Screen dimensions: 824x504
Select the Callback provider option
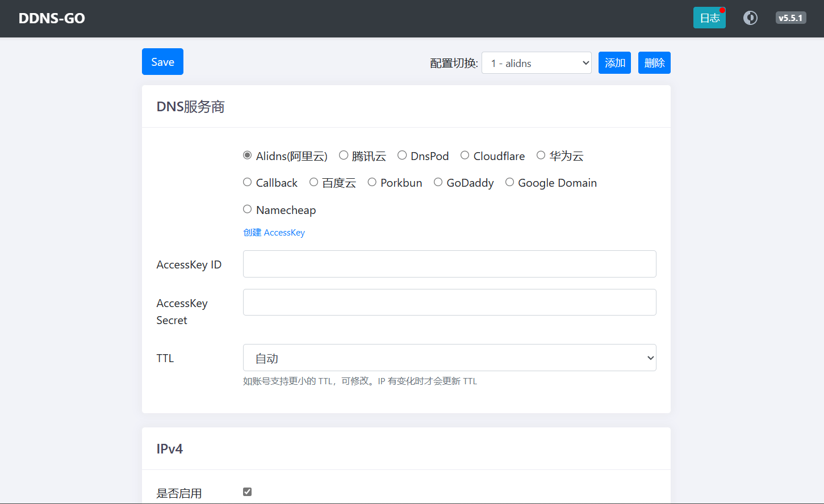[x=248, y=182]
